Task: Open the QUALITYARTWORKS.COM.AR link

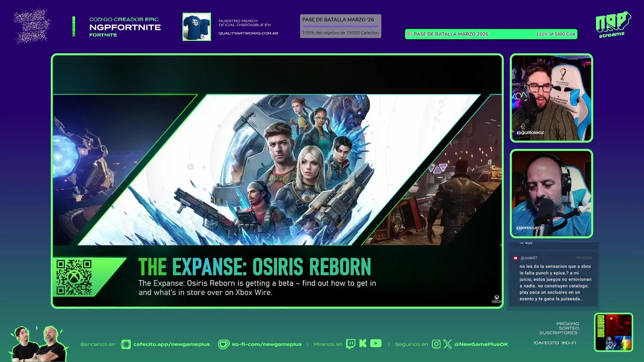Action: tap(248, 34)
